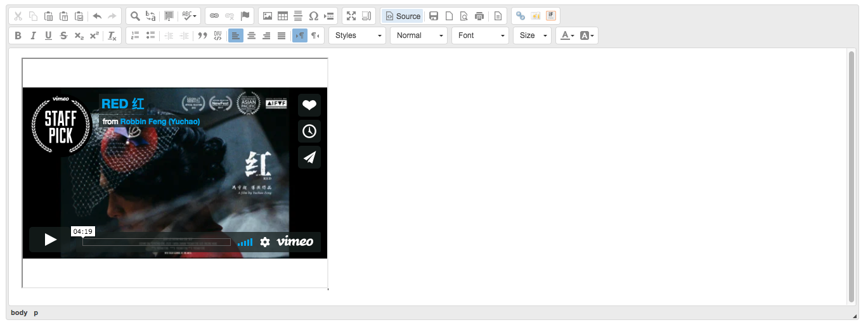Toggle italic formatting
The image size is (868, 327).
pos(34,35)
